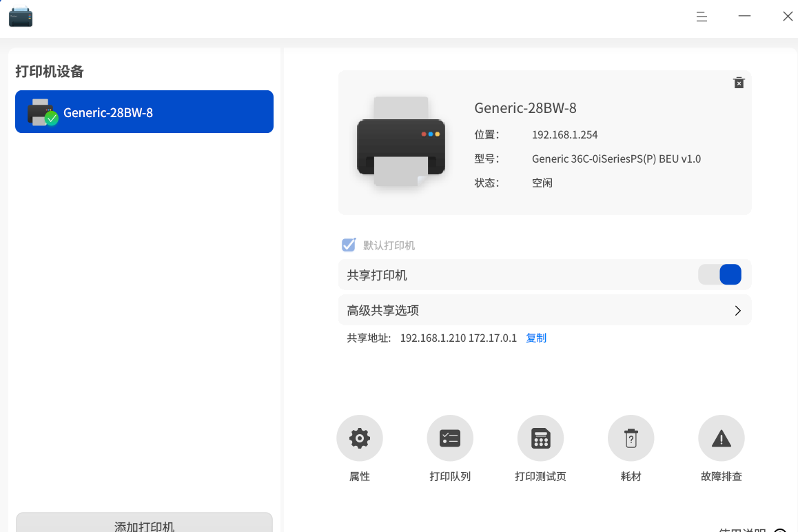Open the 属性 properties gear icon
This screenshot has height=532, width=798.
pos(359,438)
